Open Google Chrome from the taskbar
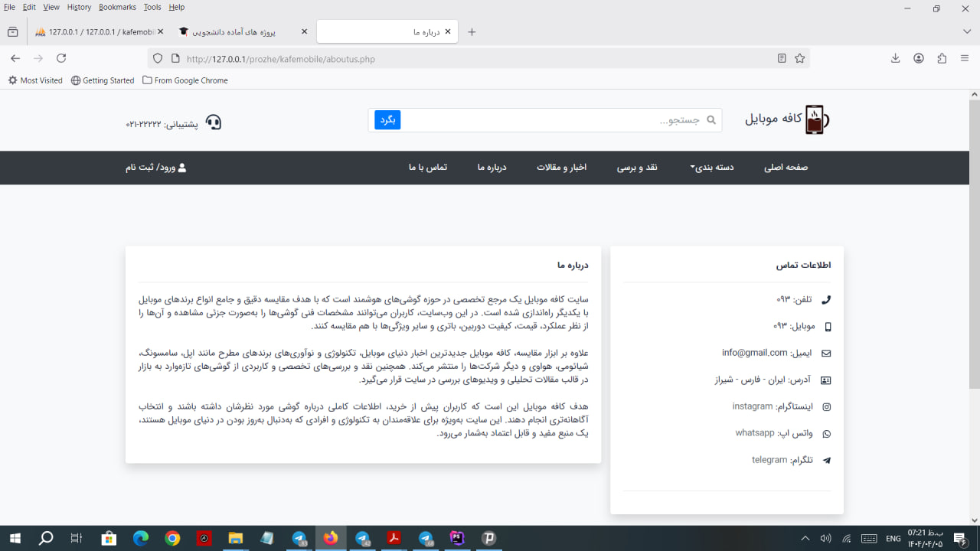The height and width of the screenshot is (551, 980). [172, 539]
